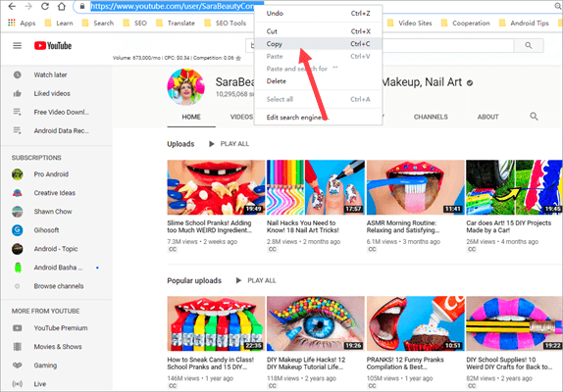Choose Cut in the context menu
The width and height of the screenshot is (563, 392).
click(x=318, y=31)
